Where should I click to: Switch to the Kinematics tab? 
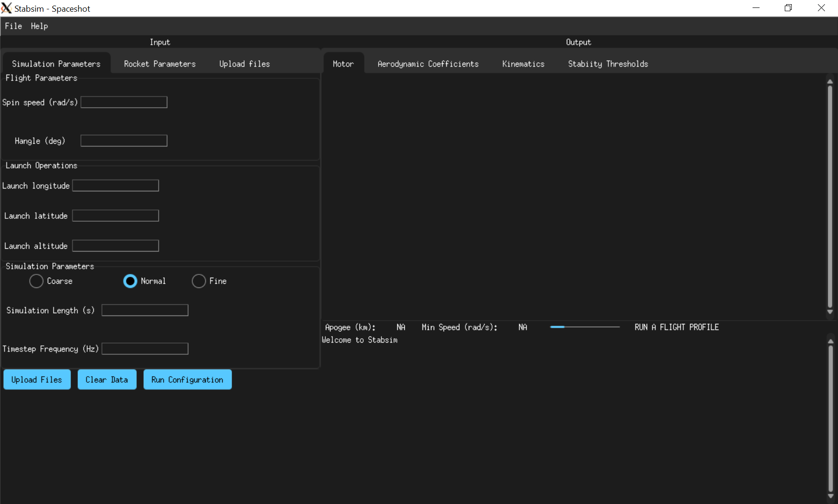click(x=523, y=64)
